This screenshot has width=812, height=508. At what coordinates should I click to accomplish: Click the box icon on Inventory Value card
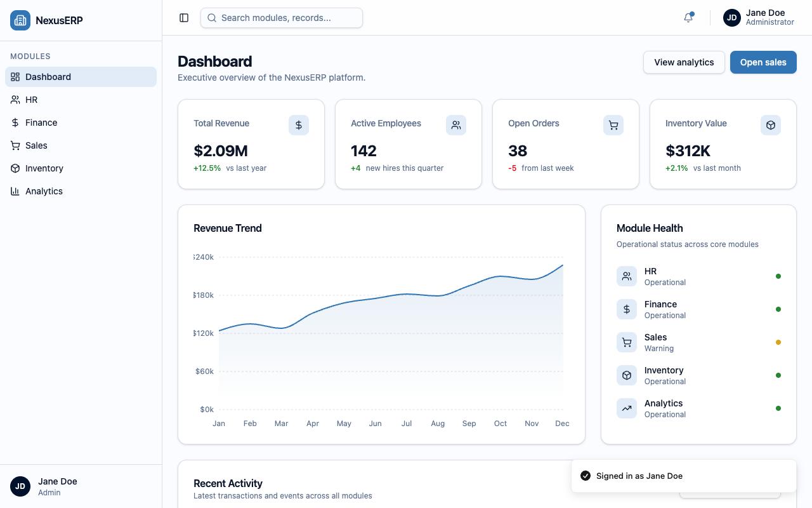point(771,125)
